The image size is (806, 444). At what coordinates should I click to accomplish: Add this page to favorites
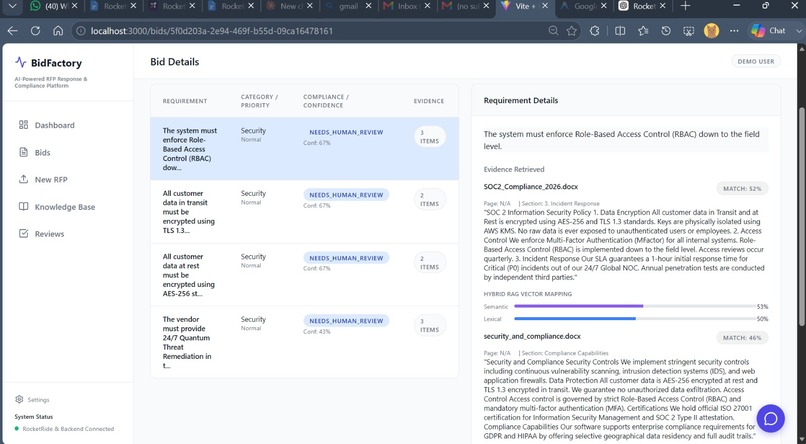pos(572,31)
